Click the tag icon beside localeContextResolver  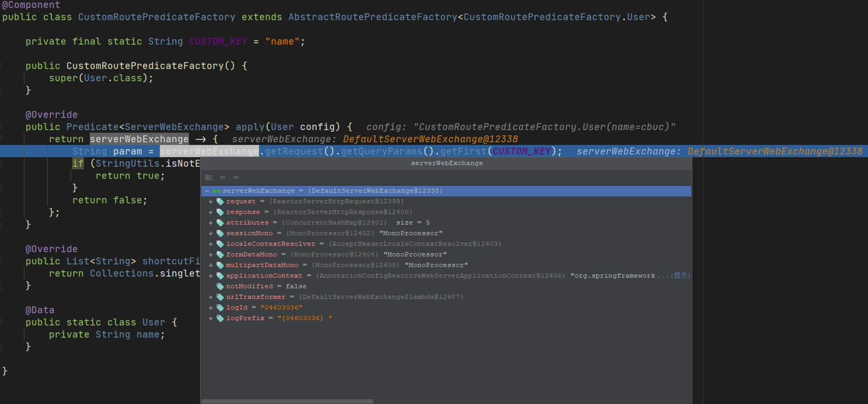pos(220,244)
